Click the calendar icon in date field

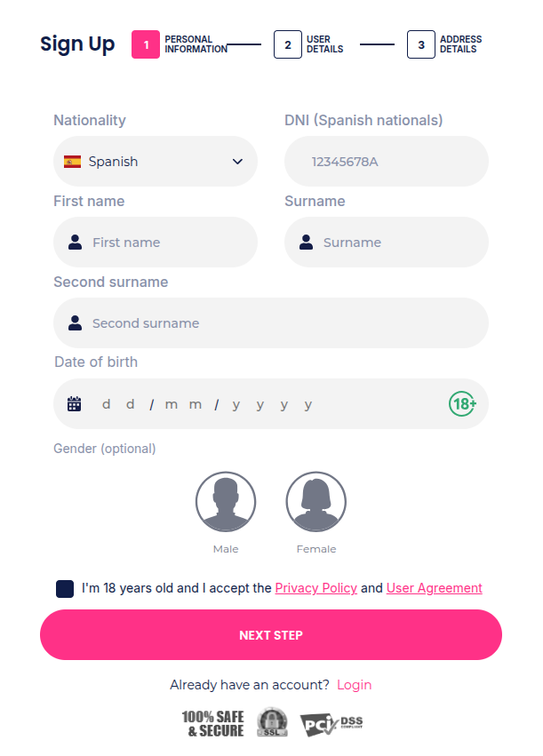75,404
